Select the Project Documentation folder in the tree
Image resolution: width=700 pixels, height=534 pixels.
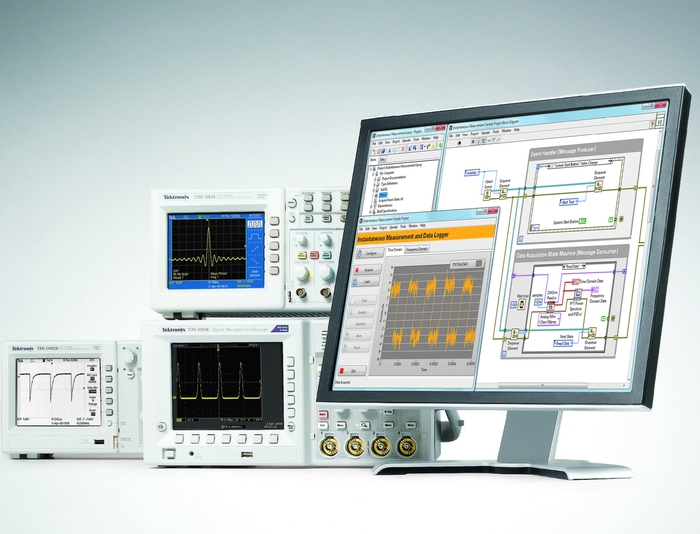point(393,178)
